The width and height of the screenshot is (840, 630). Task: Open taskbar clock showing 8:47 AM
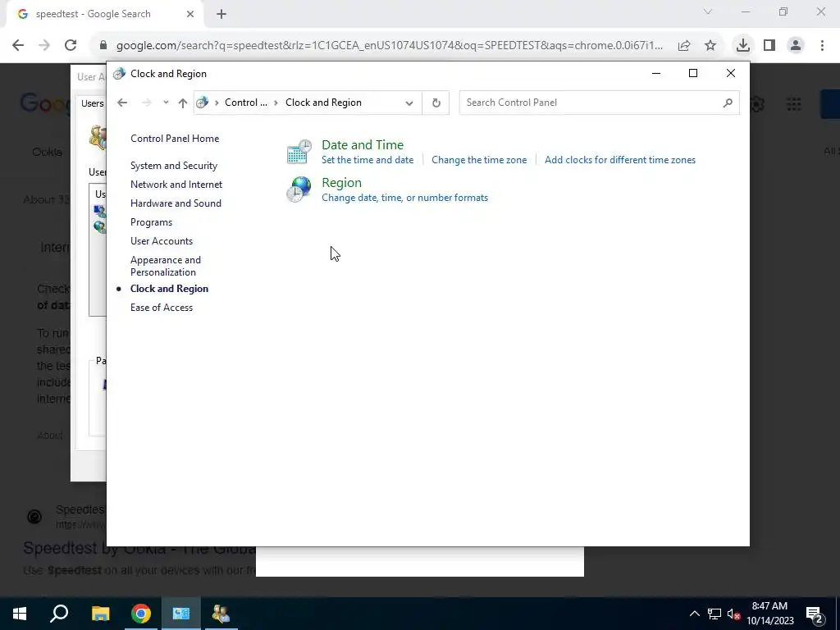769,614
